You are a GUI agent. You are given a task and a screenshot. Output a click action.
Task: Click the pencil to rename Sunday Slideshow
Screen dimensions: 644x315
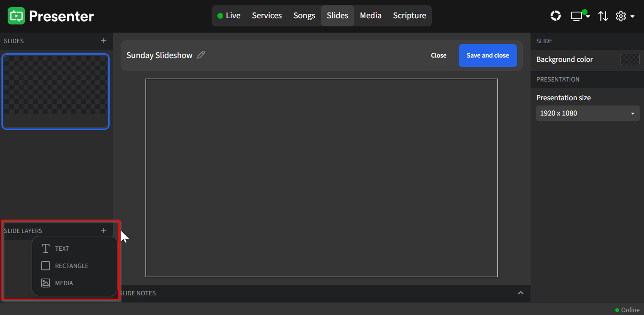tap(201, 55)
